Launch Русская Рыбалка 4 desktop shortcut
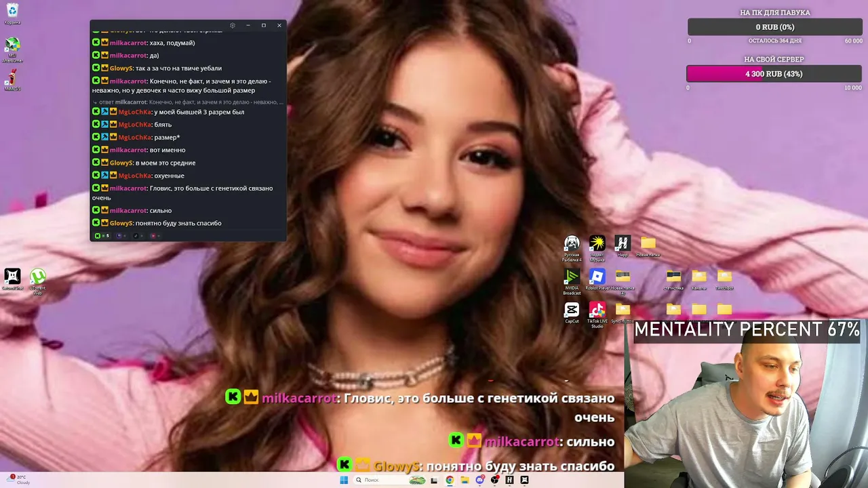 pos(572,248)
